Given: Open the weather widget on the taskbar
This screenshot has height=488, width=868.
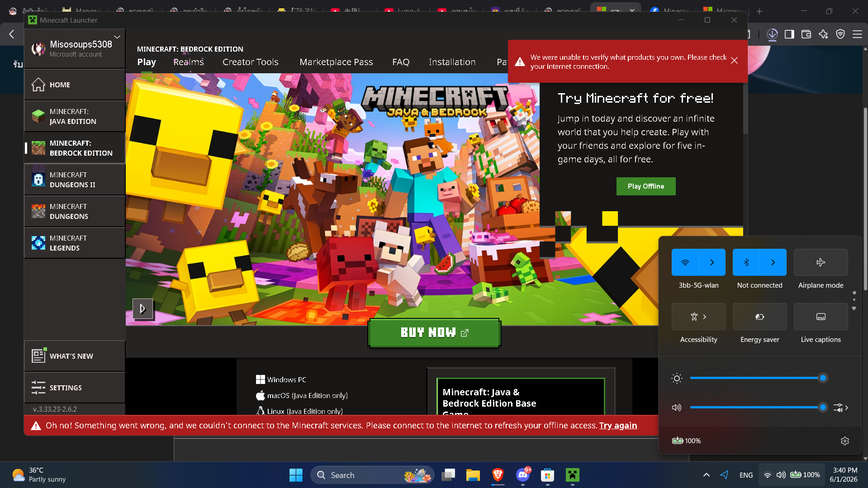Looking at the screenshot, I should pos(39,475).
